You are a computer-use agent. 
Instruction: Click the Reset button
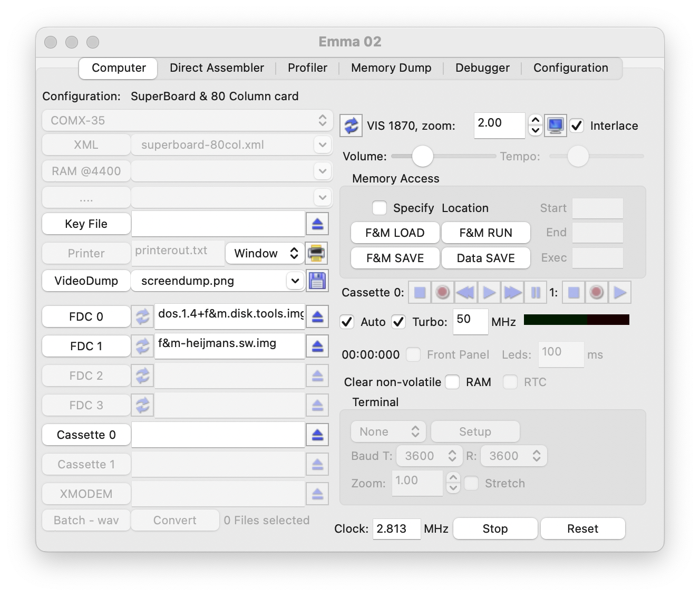582,528
